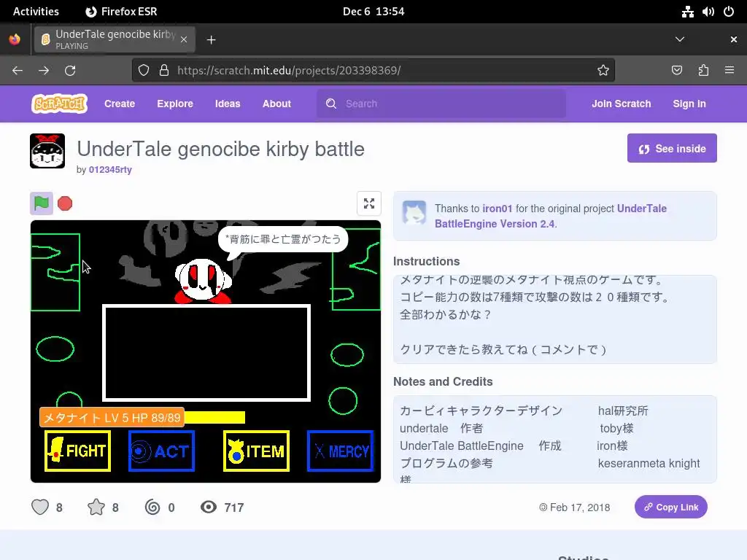Copy the project link

[671, 507]
